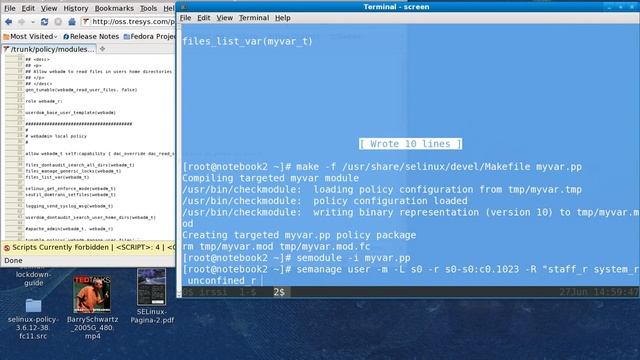
Task: Open the browser View menu
Action: [49, 8]
